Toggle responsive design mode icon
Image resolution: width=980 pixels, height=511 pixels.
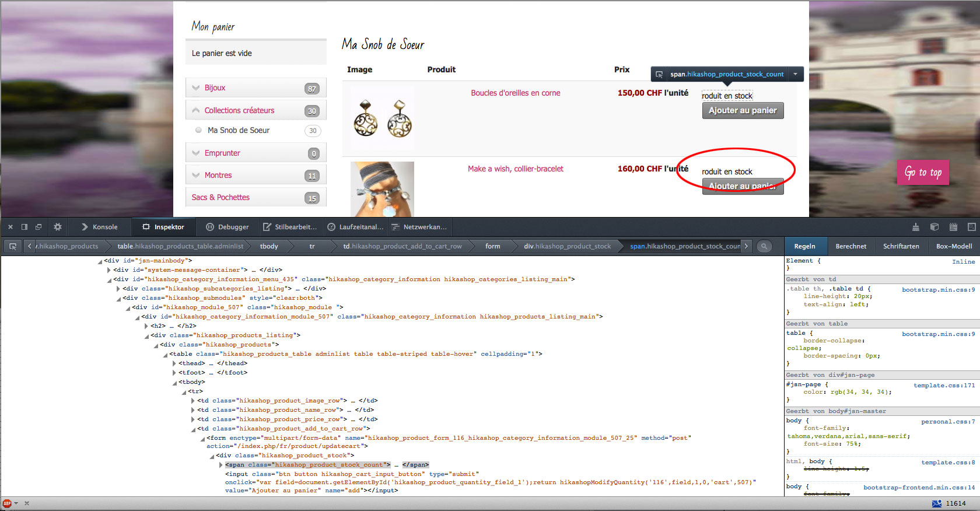click(971, 227)
